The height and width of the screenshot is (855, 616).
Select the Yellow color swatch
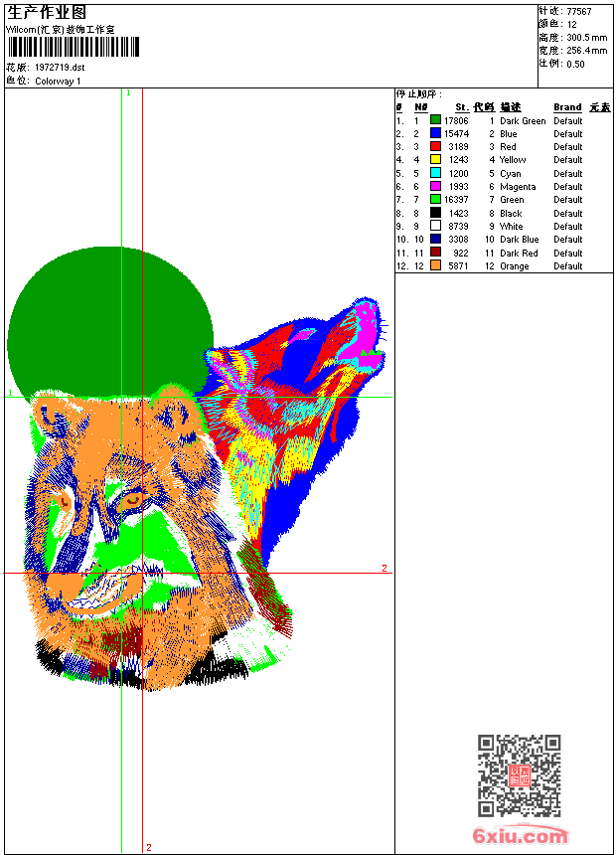point(435,160)
